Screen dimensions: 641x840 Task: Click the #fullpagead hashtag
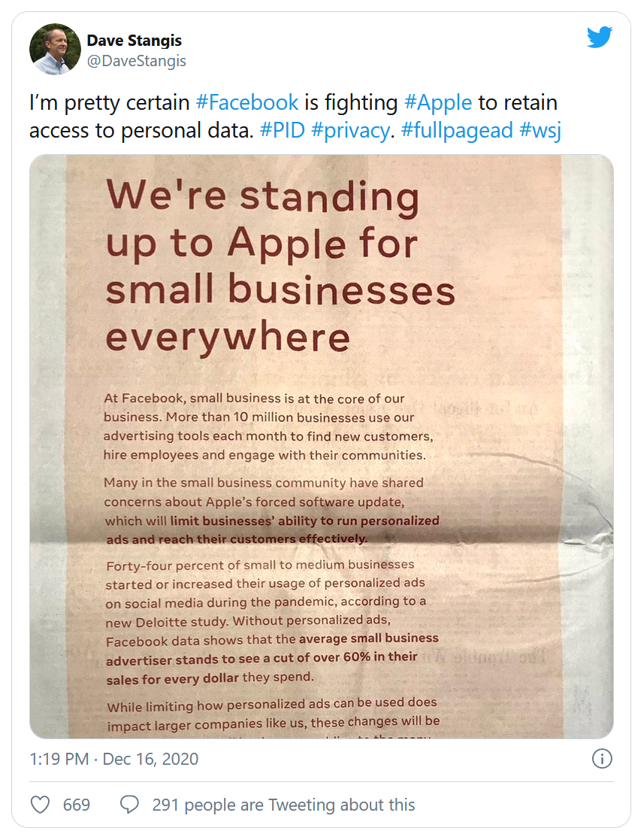(x=457, y=130)
